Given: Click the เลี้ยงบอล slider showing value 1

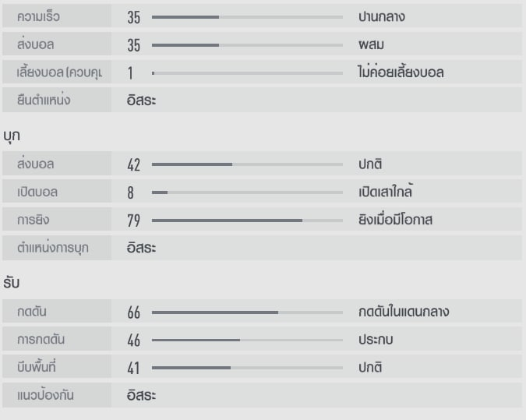Looking at the screenshot, I should [247, 72].
